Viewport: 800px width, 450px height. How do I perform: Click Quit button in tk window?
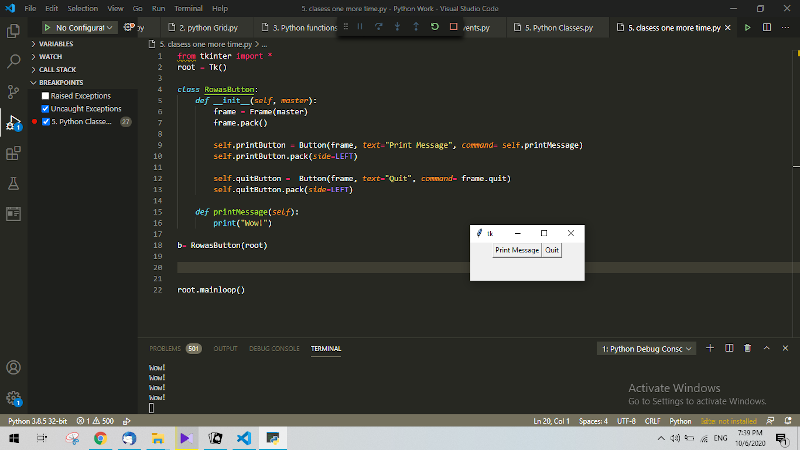pos(552,250)
